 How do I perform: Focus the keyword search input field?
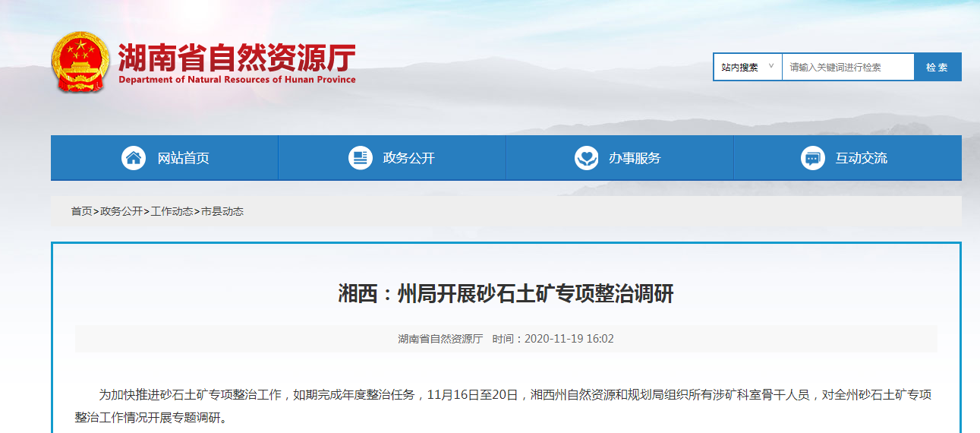(847, 67)
